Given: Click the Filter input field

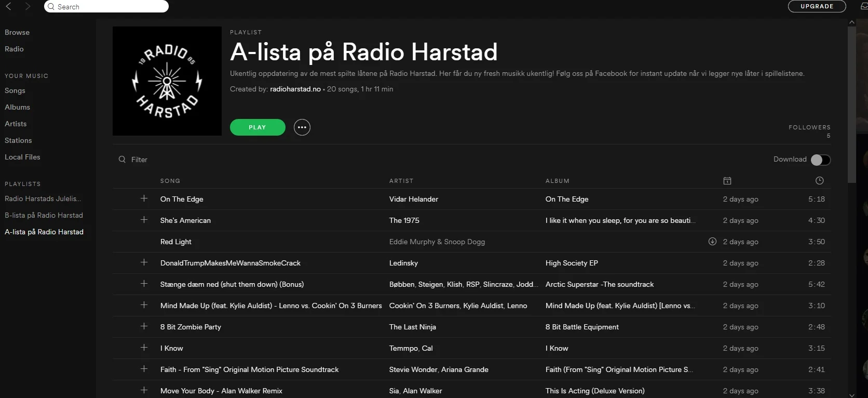Looking at the screenshot, I should [139, 160].
